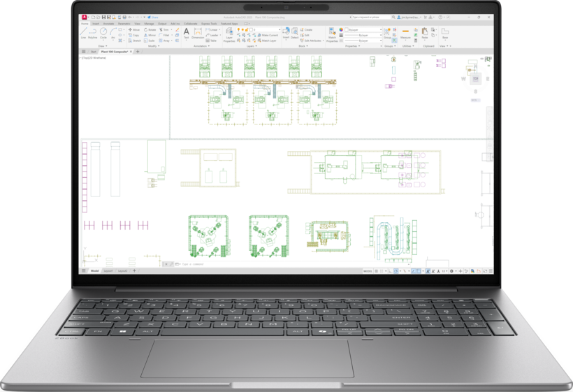Expand the Block panel dropdown

coord(303,46)
